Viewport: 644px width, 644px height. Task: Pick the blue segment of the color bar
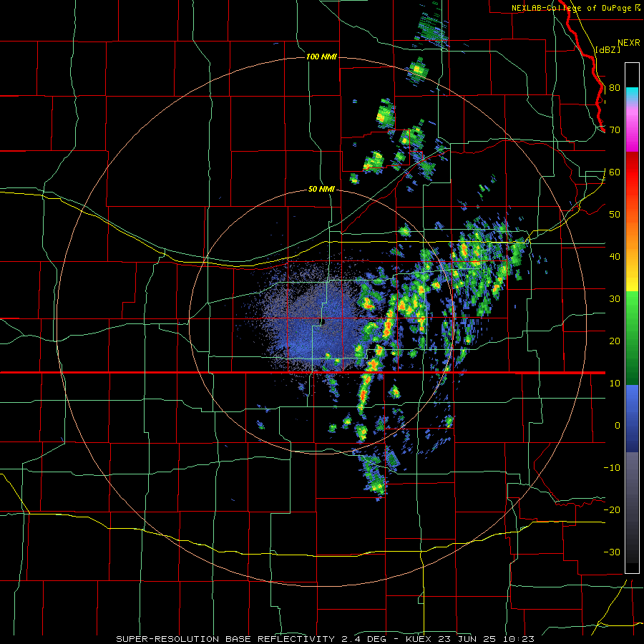pyautogui.click(x=632, y=418)
